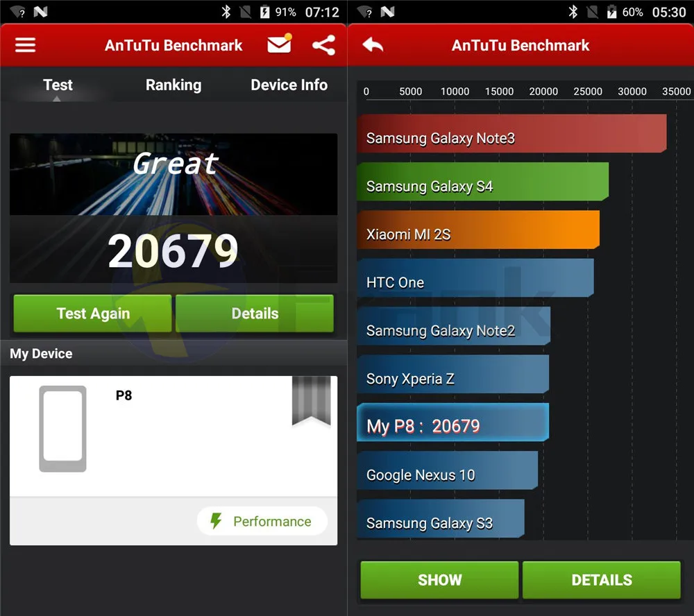Screen dimensions: 694x616
Task: Select the HTC One bar
Action: coord(475,278)
